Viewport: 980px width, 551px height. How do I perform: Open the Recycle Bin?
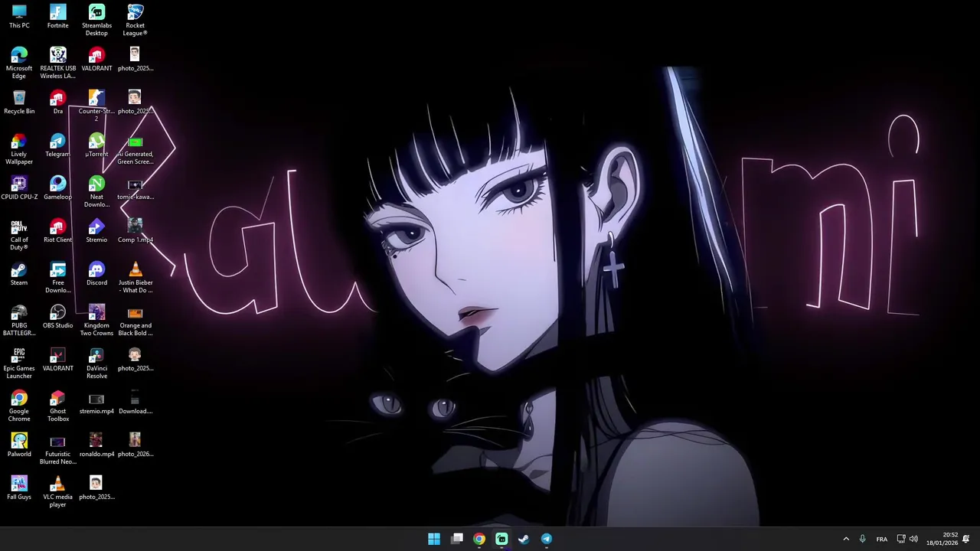pyautogui.click(x=19, y=103)
